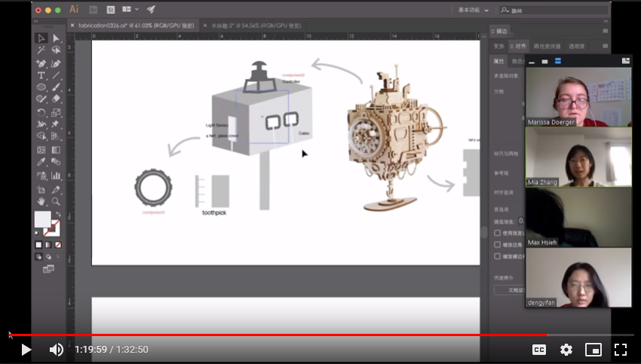Mute the video volume
The height and width of the screenshot is (364, 641).
coord(57,350)
